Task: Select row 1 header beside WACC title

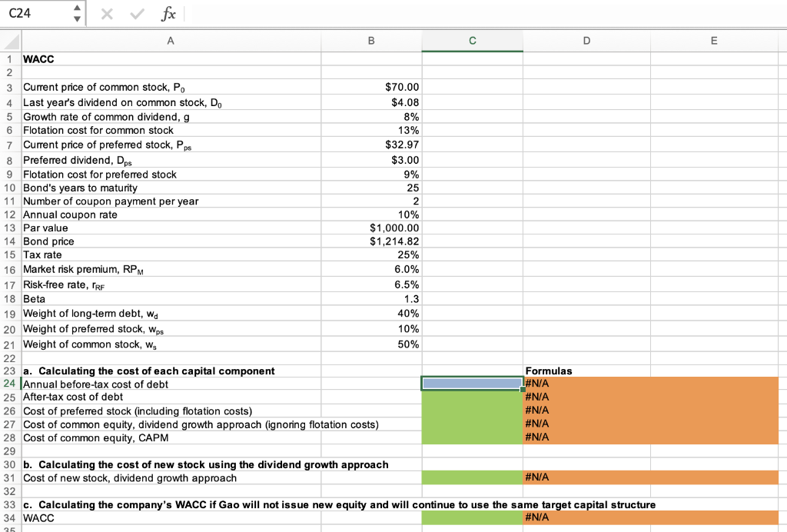Action: 10,59
